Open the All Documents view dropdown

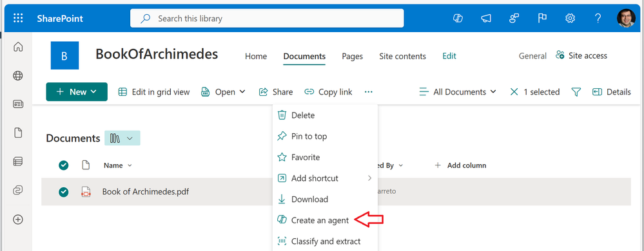click(457, 92)
